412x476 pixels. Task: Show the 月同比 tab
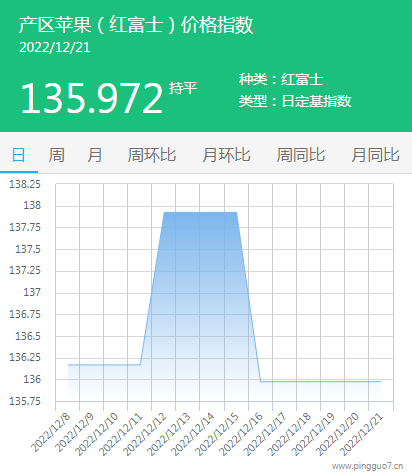point(375,155)
